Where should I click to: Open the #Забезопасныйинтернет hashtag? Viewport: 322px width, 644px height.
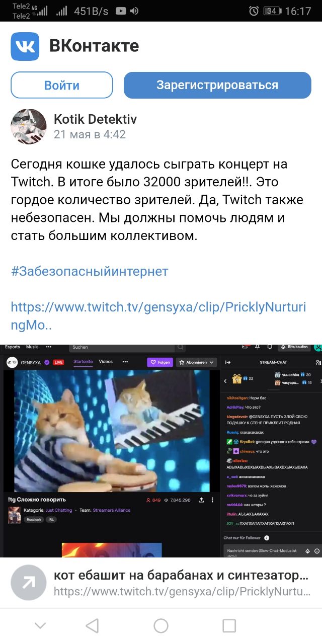90,272
